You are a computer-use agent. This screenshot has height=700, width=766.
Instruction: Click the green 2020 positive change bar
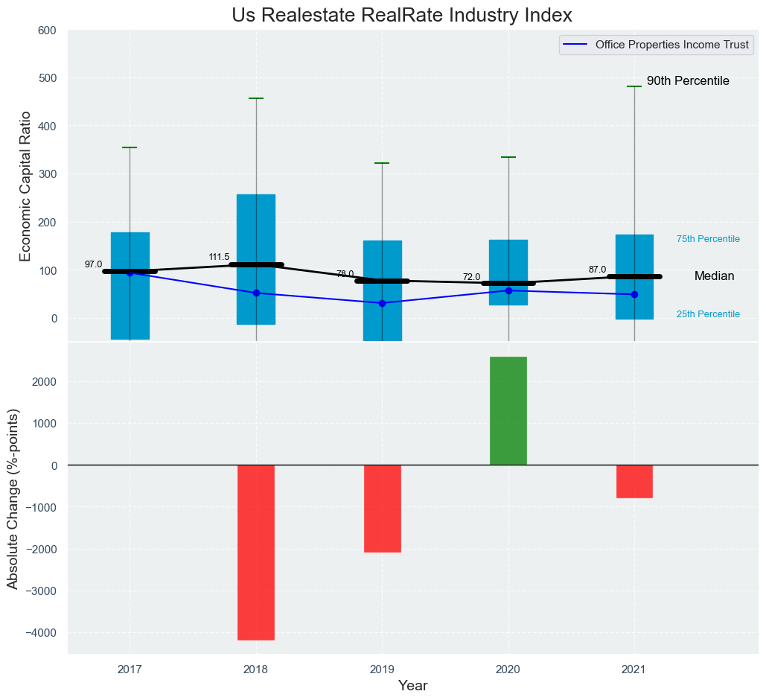(508, 410)
